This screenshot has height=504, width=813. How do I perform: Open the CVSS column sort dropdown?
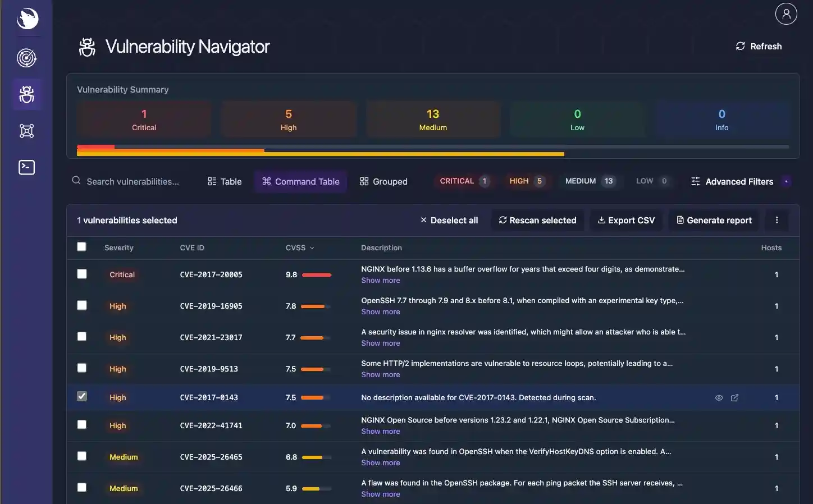(x=312, y=248)
